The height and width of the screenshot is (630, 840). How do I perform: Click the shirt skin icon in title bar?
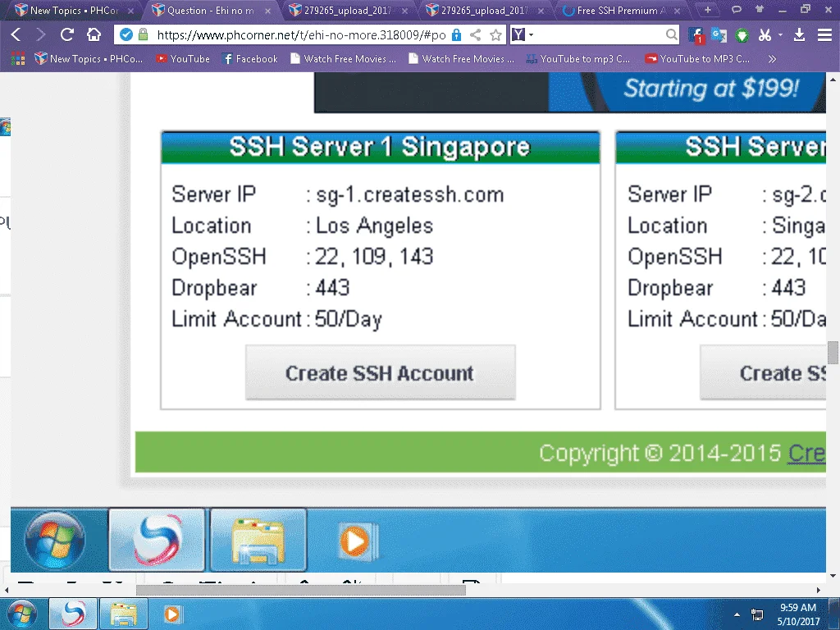coord(759,9)
